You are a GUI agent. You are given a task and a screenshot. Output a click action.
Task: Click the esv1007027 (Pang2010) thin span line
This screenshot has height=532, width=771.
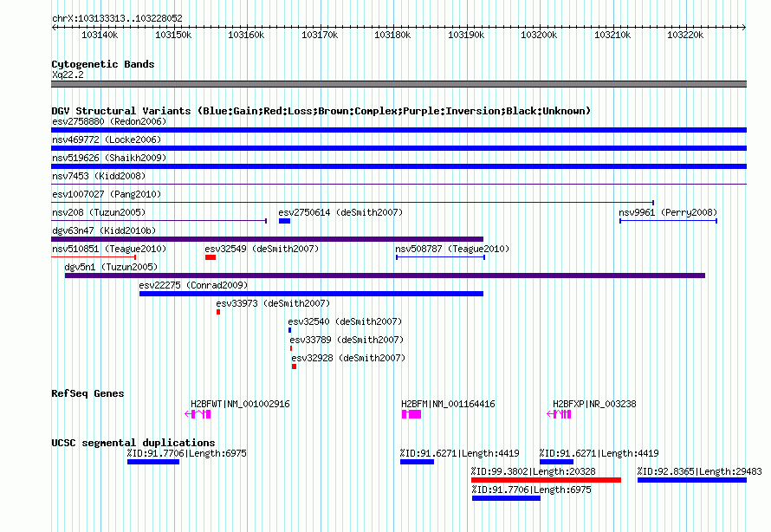pos(353,203)
